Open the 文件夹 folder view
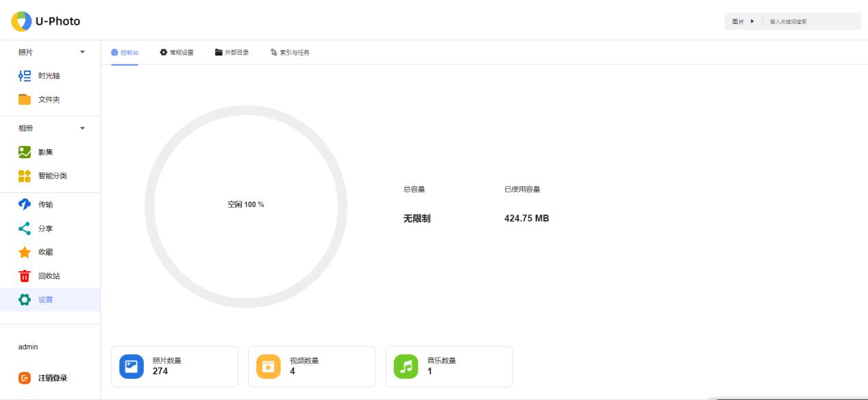The height and width of the screenshot is (400, 868). 48,100
